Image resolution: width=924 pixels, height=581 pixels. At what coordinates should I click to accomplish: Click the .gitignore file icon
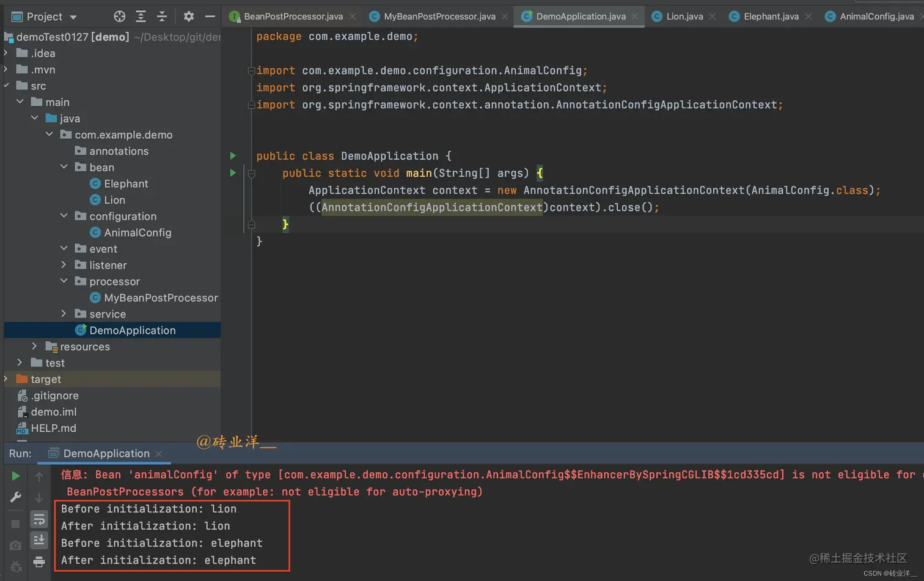[23, 396]
